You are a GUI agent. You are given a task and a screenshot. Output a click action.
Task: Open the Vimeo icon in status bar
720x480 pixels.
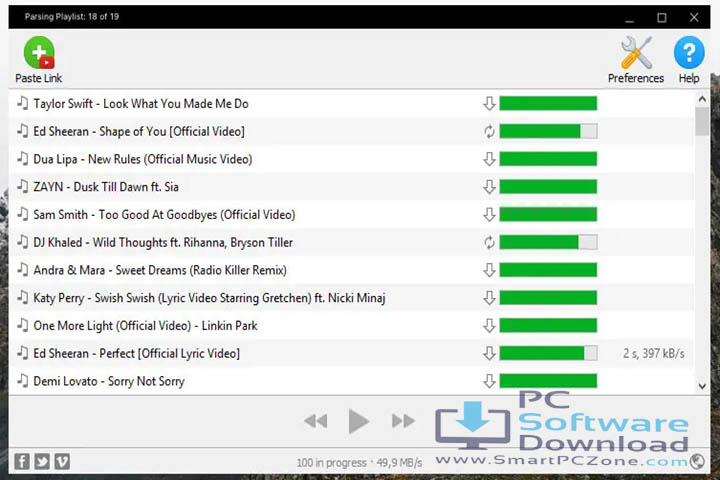pyautogui.click(x=62, y=461)
